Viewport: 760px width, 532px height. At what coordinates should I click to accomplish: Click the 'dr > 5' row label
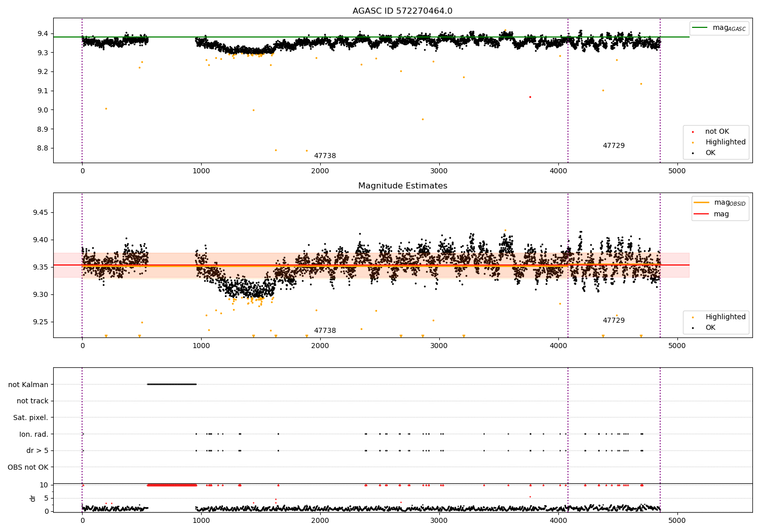(x=37, y=450)
